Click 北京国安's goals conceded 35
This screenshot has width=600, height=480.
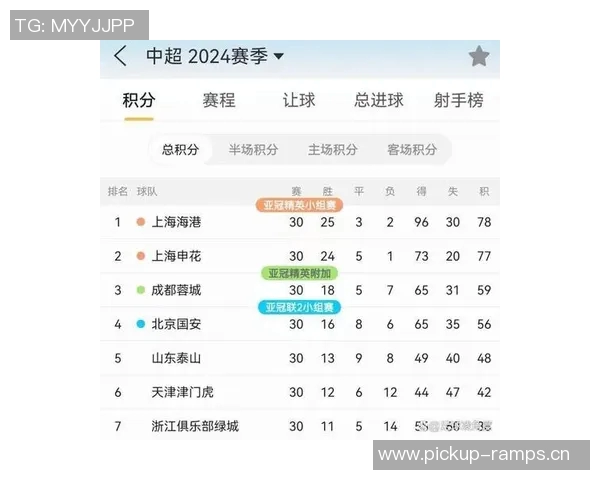[x=453, y=324]
